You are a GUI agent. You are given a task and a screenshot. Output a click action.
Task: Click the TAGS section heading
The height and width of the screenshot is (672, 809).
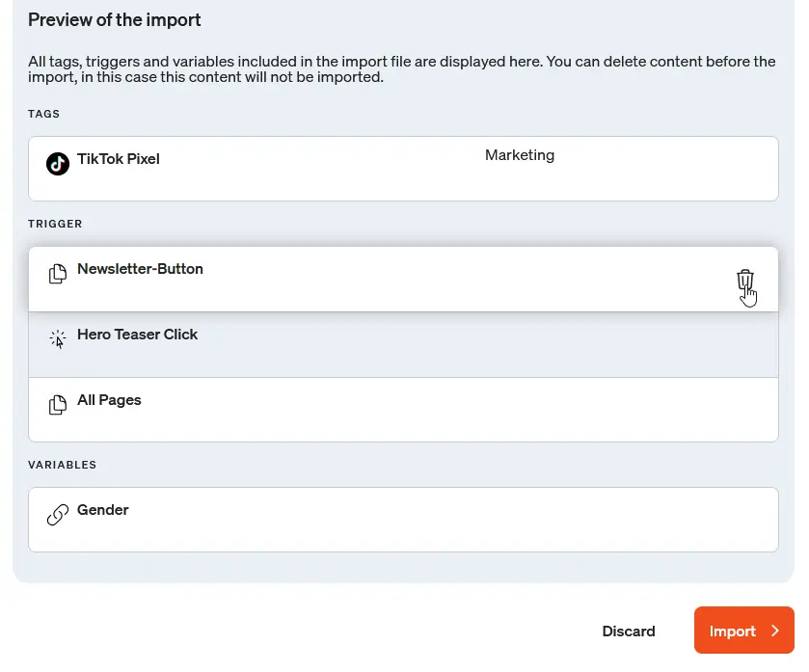coord(43,114)
